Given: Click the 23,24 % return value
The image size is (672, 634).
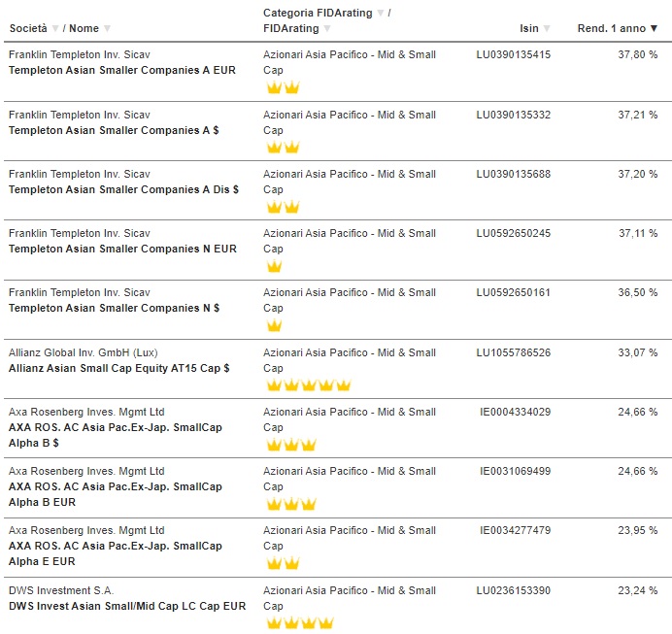Looking at the screenshot, I should 638,590.
